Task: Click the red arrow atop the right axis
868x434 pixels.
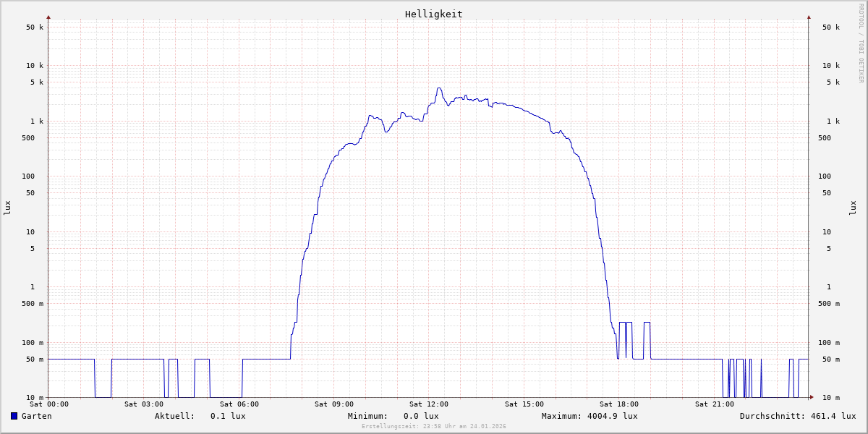Action: click(x=809, y=17)
